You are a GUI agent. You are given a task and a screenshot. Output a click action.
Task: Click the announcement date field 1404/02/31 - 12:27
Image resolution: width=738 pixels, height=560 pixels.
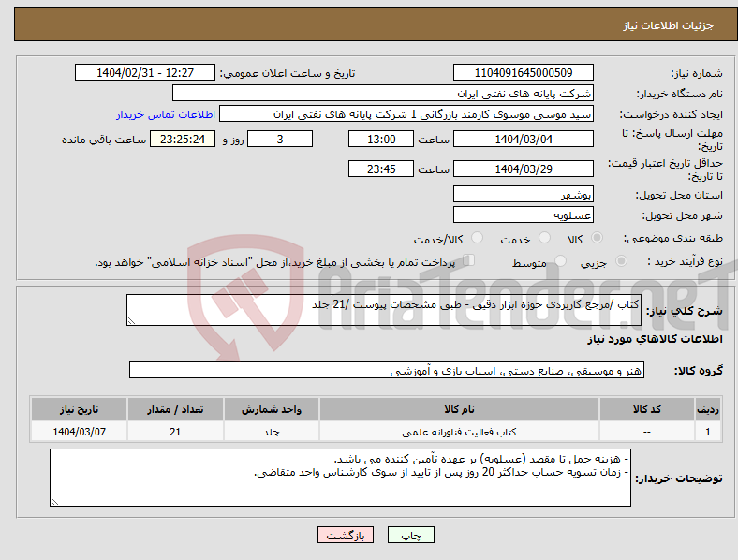pos(145,72)
